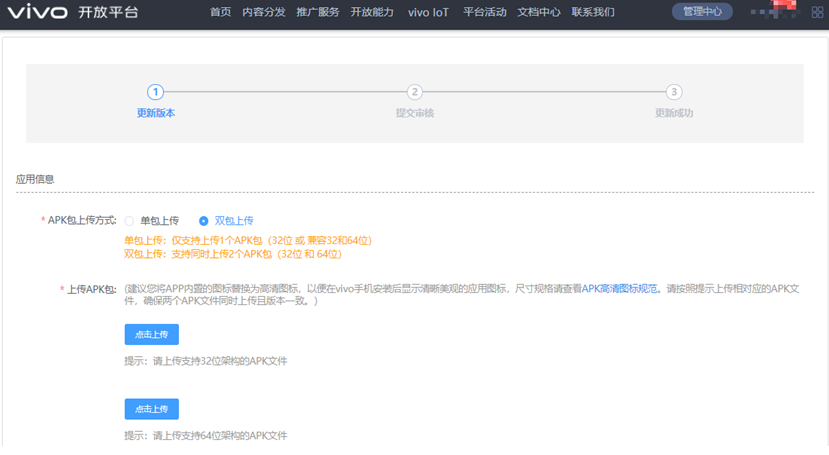
Task: Click step 3 circle 更新成功
Action: (x=674, y=92)
